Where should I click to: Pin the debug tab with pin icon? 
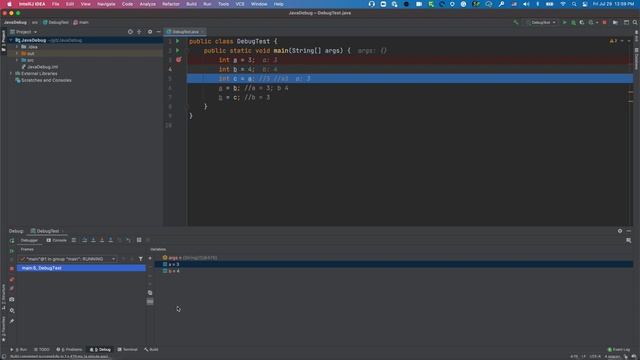point(12,321)
